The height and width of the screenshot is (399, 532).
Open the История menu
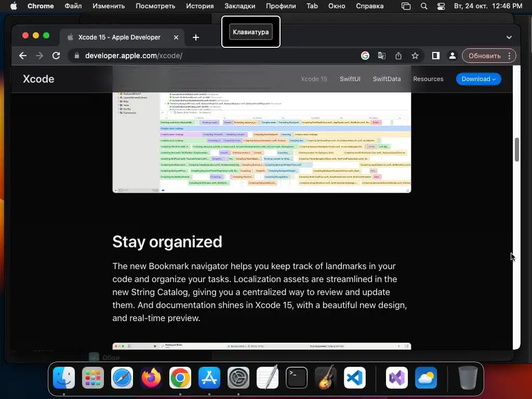(x=200, y=6)
